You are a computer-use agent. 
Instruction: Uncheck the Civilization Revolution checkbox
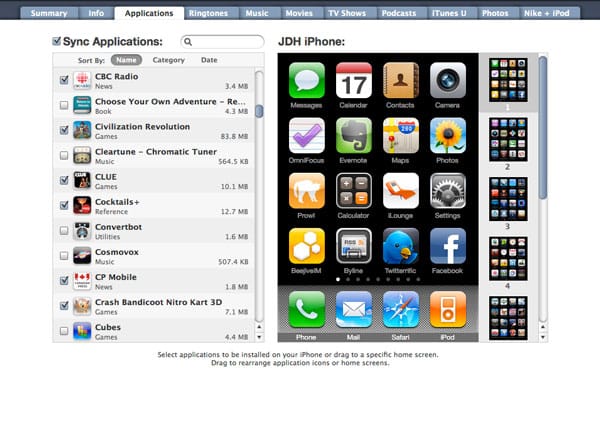coord(64,130)
